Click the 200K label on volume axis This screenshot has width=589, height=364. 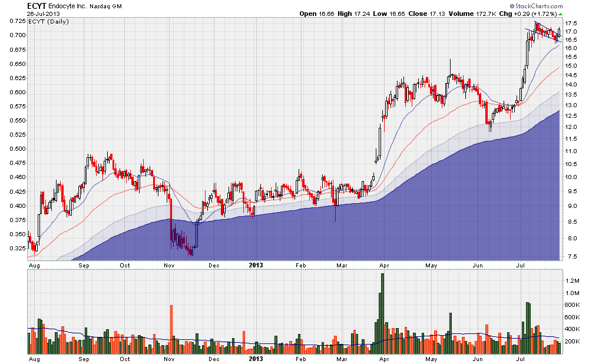click(x=572, y=342)
